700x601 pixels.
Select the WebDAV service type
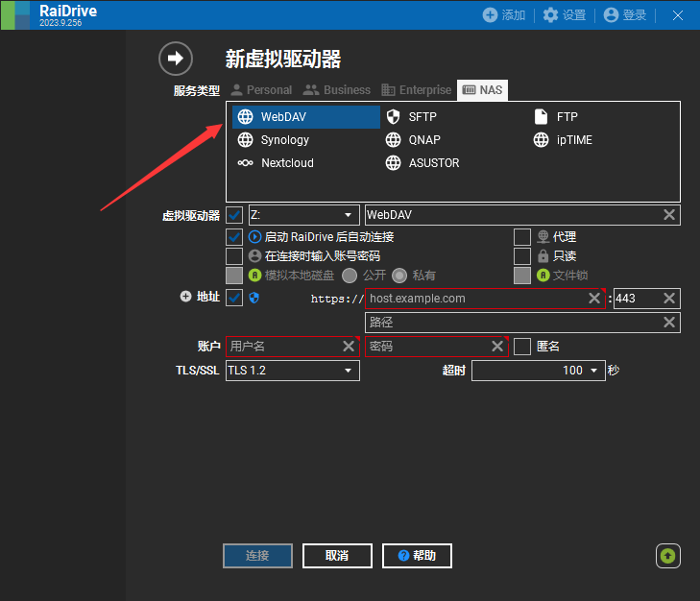coord(305,117)
